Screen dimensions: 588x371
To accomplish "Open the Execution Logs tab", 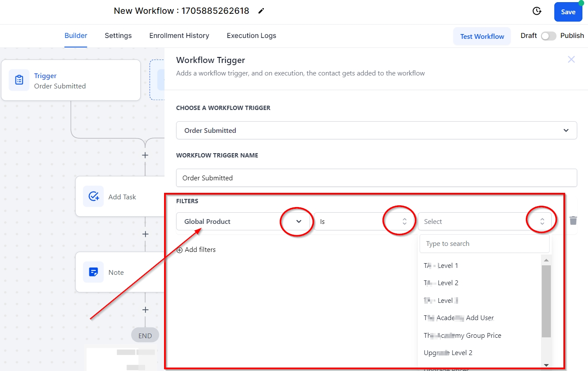I will coord(251,36).
